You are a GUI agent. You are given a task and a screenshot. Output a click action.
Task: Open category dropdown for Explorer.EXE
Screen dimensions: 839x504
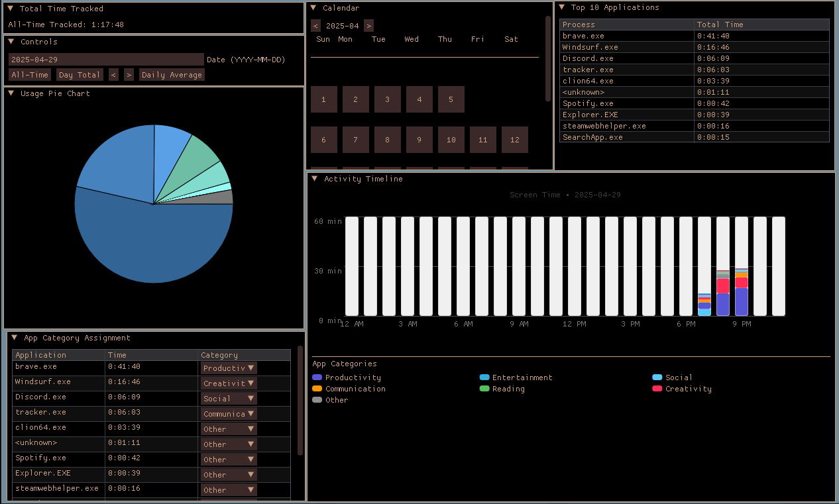tap(229, 475)
